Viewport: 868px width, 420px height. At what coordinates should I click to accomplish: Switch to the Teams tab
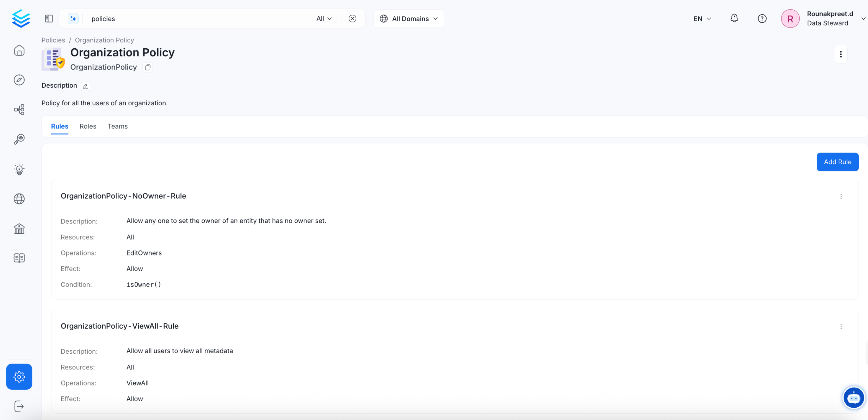(x=118, y=127)
